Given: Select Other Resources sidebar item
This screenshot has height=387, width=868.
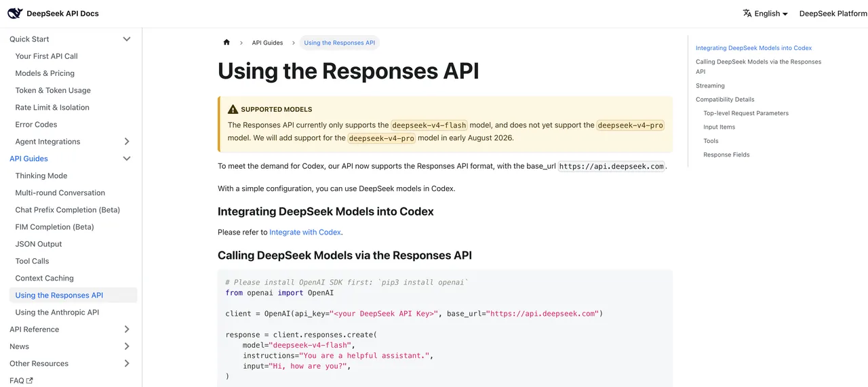Looking at the screenshot, I should click(x=39, y=363).
